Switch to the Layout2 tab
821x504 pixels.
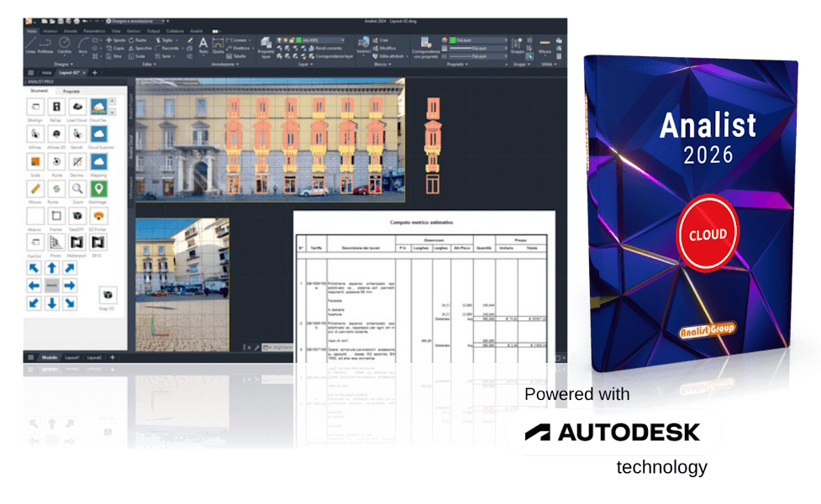pyautogui.click(x=94, y=358)
